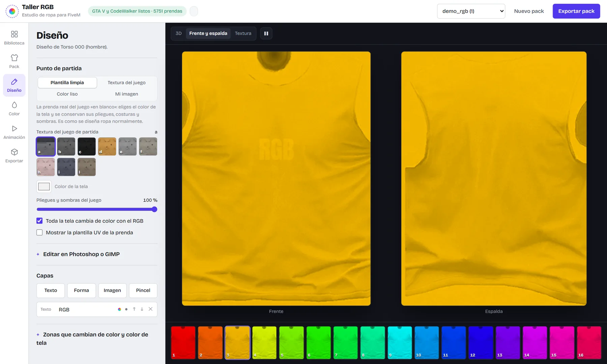Select base texture thumbnail 'h' (pink)
The height and width of the screenshot is (364, 607).
[46, 167]
